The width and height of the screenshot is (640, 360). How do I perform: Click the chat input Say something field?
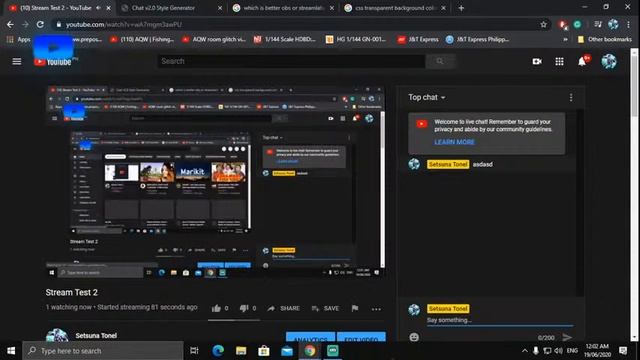(x=500, y=320)
